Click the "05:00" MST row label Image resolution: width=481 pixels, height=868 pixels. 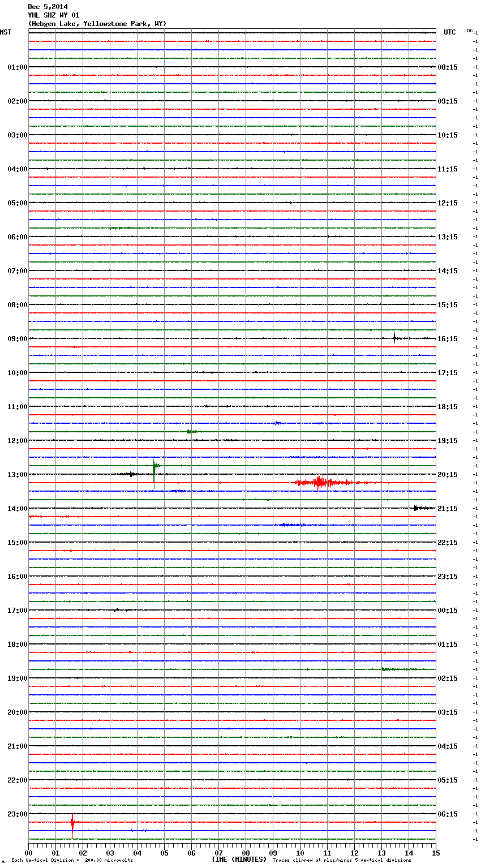[18, 203]
